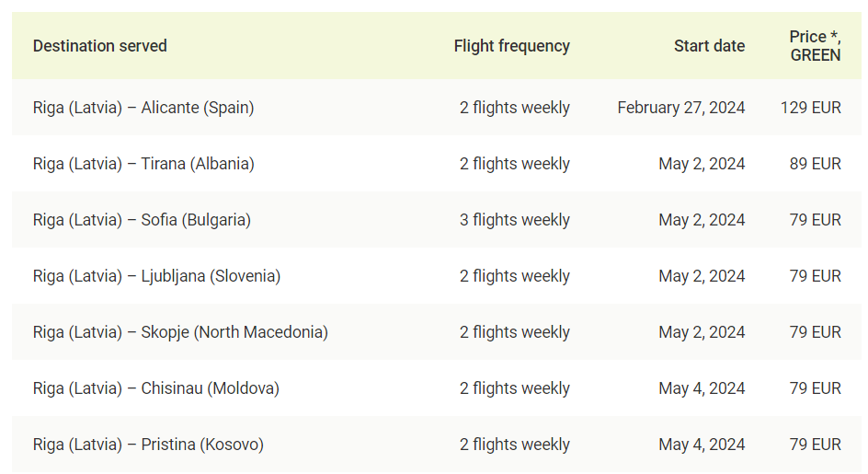Click the Start date column header

click(x=709, y=46)
